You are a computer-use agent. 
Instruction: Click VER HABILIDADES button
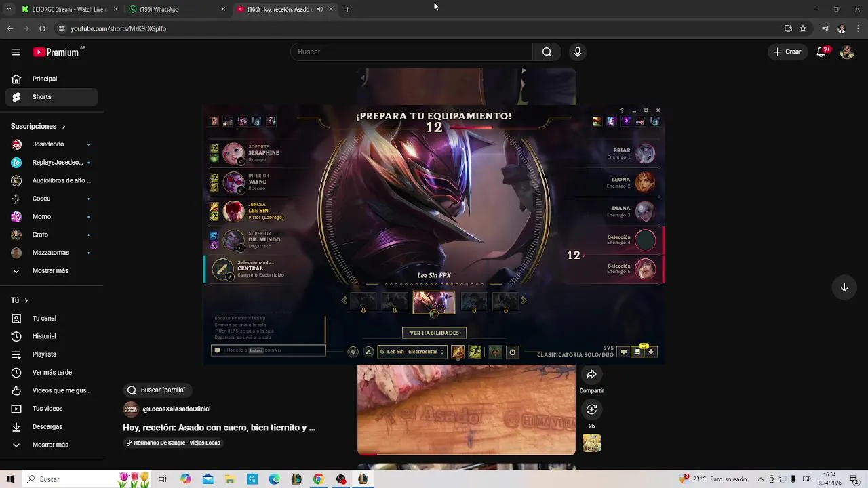[434, 333]
